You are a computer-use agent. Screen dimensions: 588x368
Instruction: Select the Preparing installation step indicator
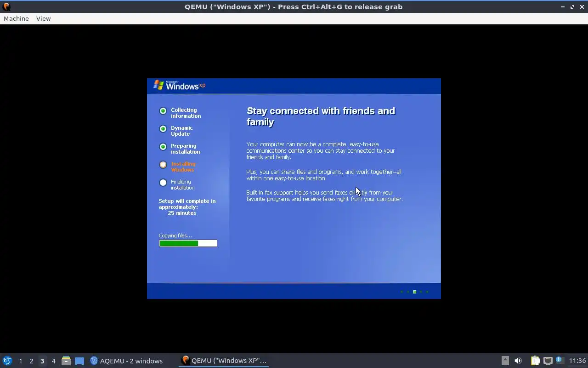coord(163,147)
